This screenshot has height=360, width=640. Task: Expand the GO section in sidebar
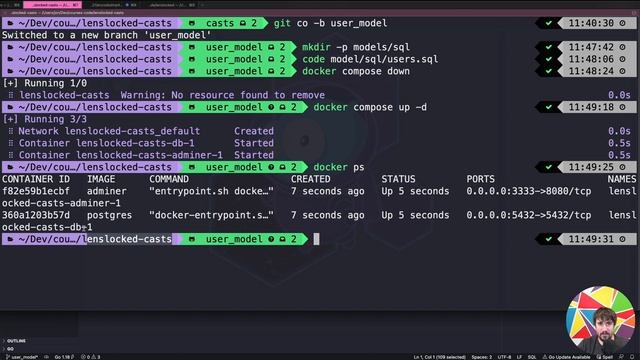[x=8, y=349]
